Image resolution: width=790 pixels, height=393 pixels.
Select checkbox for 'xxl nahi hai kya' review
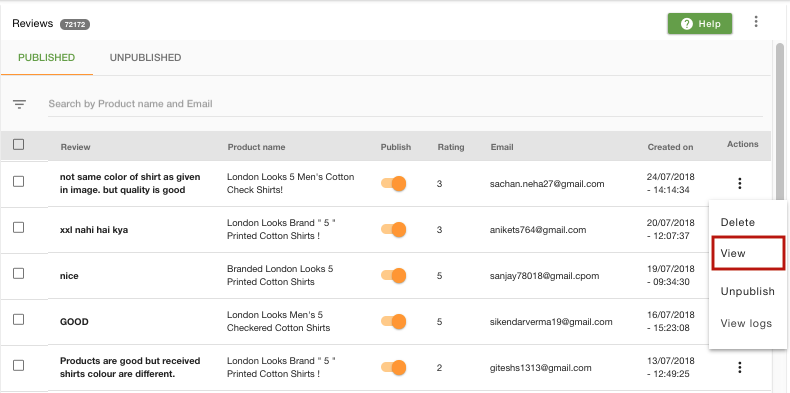(19, 227)
